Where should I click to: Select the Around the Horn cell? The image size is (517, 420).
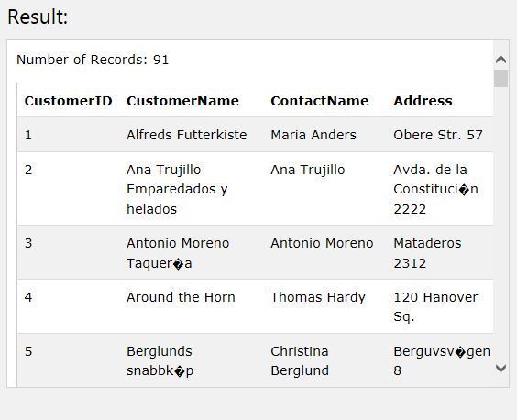click(x=181, y=297)
